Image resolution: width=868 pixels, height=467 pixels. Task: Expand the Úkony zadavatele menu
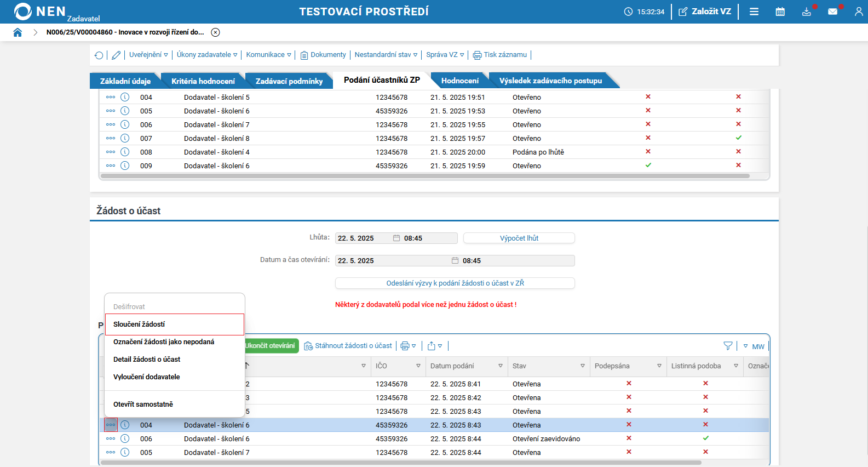(x=206, y=55)
